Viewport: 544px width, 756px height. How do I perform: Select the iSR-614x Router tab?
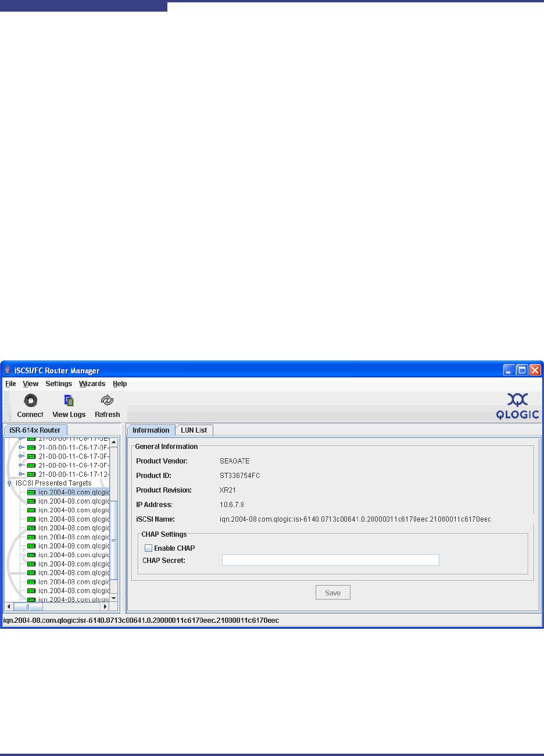tap(35, 430)
